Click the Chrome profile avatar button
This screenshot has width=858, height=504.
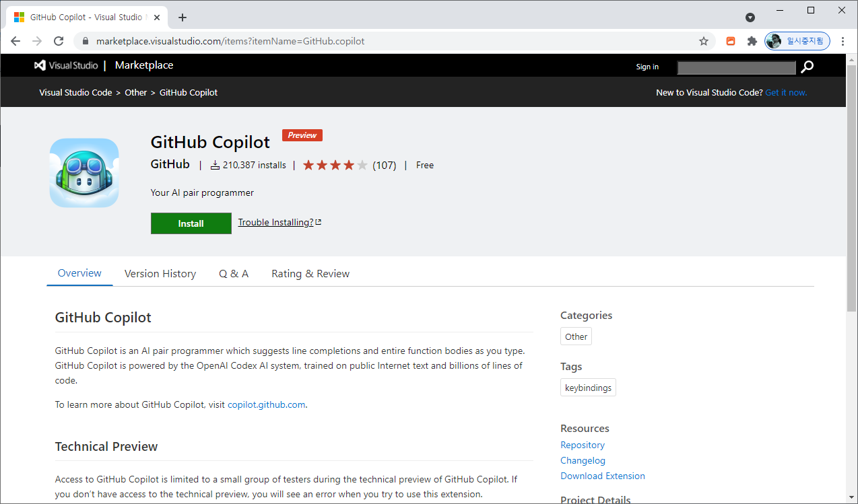(x=797, y=41)
